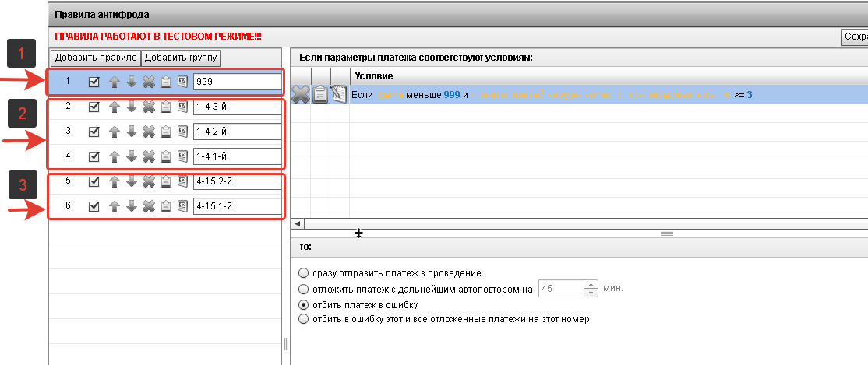Move rule 1 down with the arrow icon
This screenshot has height=365, width=868.
(131, 82)
